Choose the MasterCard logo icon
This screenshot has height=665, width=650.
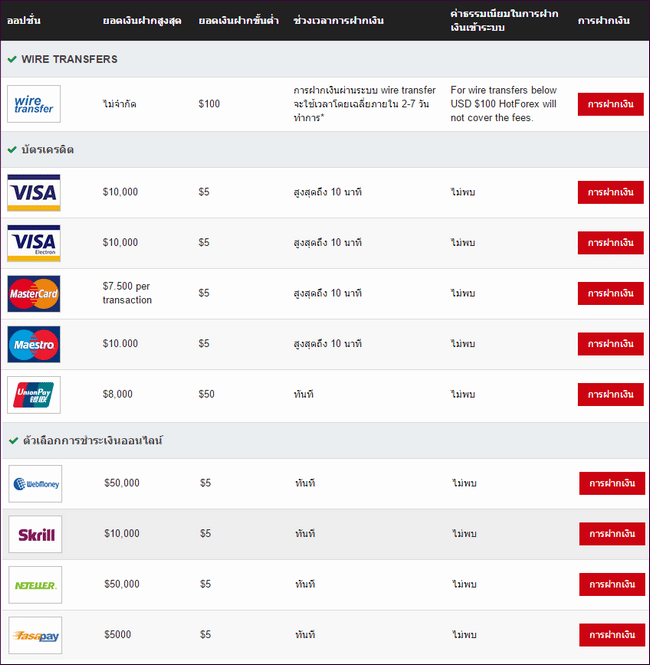[33, 293]
